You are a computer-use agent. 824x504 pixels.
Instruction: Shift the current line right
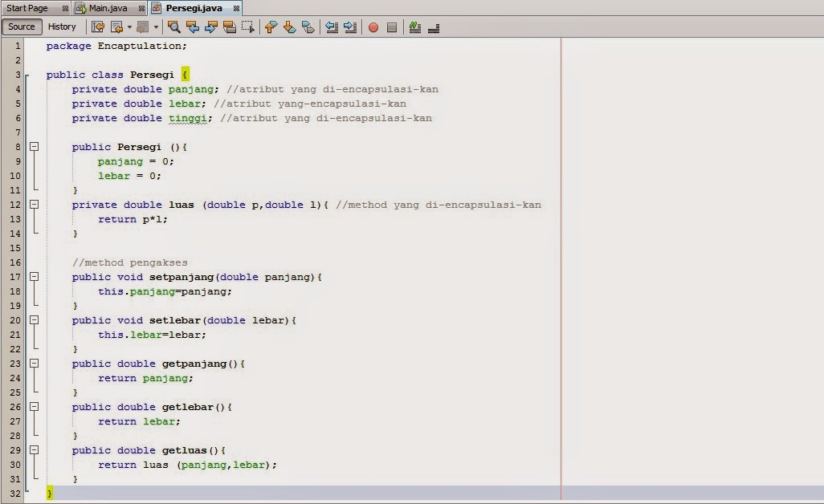pos(349,27)
